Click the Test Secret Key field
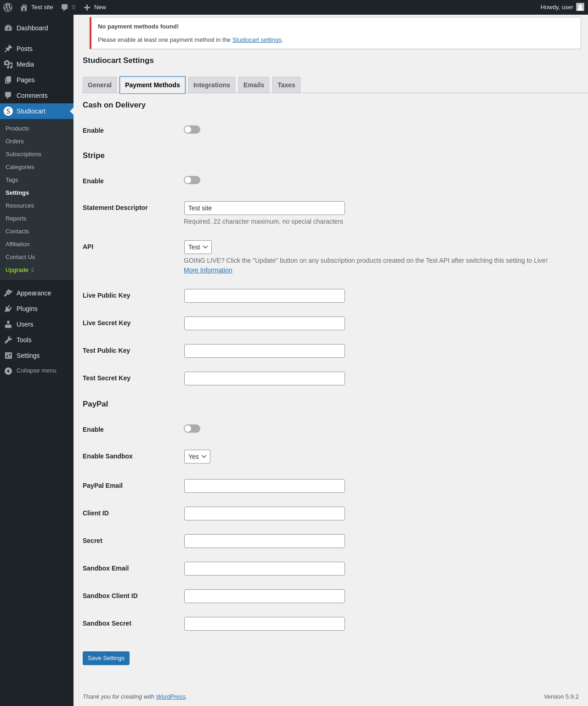This screenshot has height=706, width=588. point(265,378)
